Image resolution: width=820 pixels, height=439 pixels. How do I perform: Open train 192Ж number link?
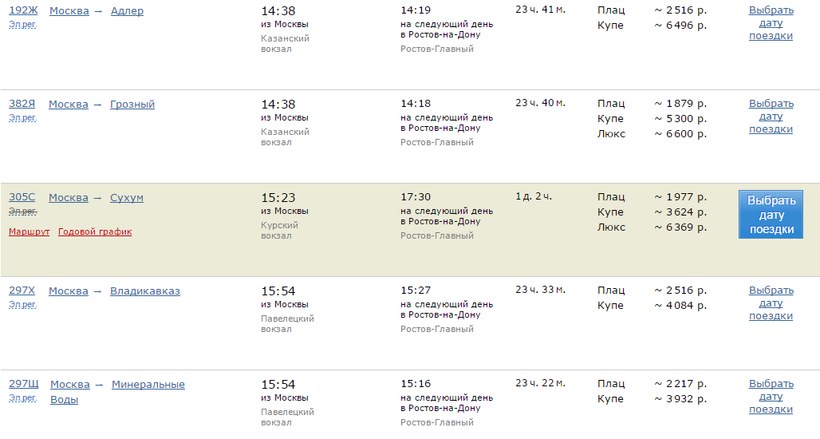click(22, 11)
